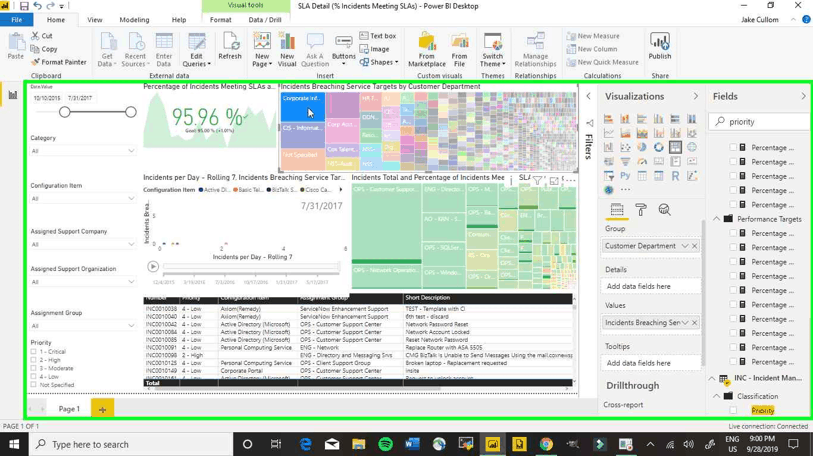Add a new page with plus tab
Image resolution: width=815 pixels, height=457 pixels.
point(102,410)
